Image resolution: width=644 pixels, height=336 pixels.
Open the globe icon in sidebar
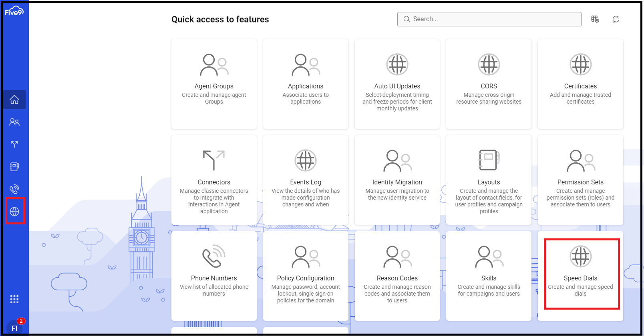(x=14, y=211)
